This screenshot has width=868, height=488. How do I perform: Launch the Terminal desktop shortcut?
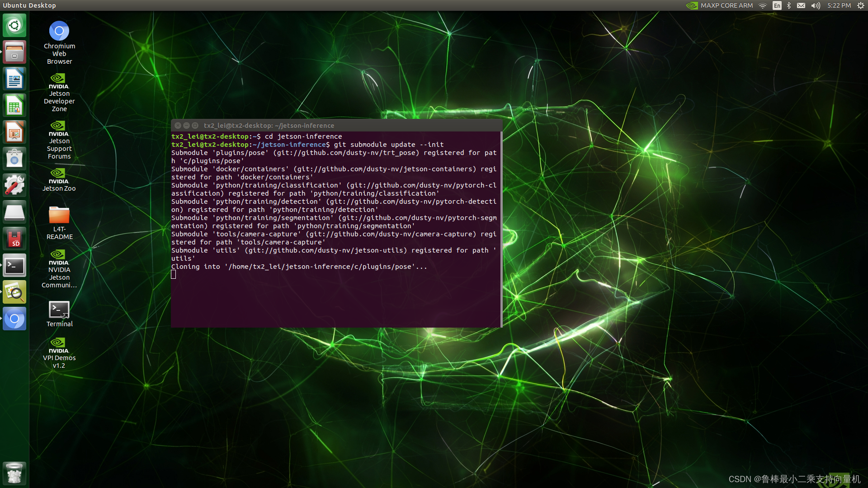click(59, 310)
